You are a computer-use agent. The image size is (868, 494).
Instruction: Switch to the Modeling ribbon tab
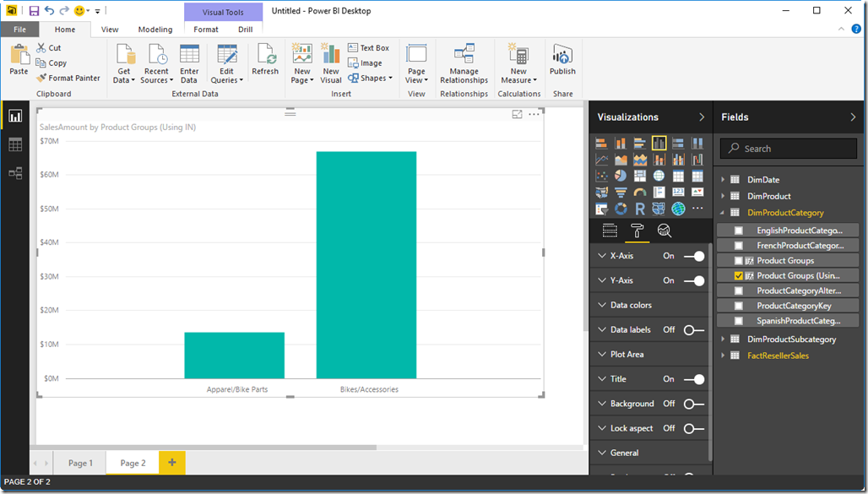click(155, 30)
